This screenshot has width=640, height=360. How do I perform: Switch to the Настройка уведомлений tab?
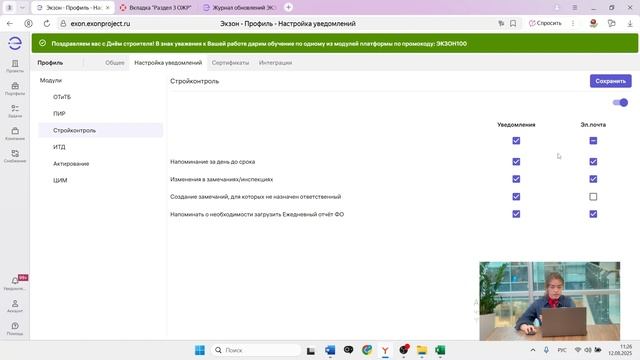click(168, 63)
